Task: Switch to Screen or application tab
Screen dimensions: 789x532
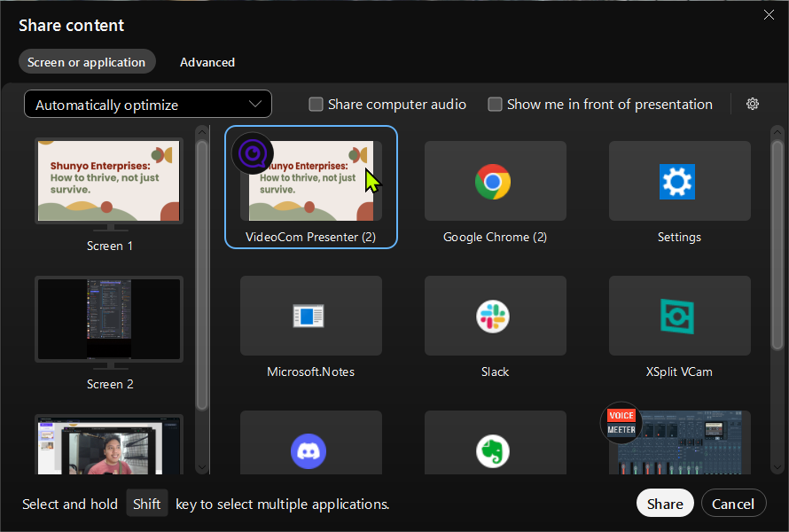Action: pos(87,62)
